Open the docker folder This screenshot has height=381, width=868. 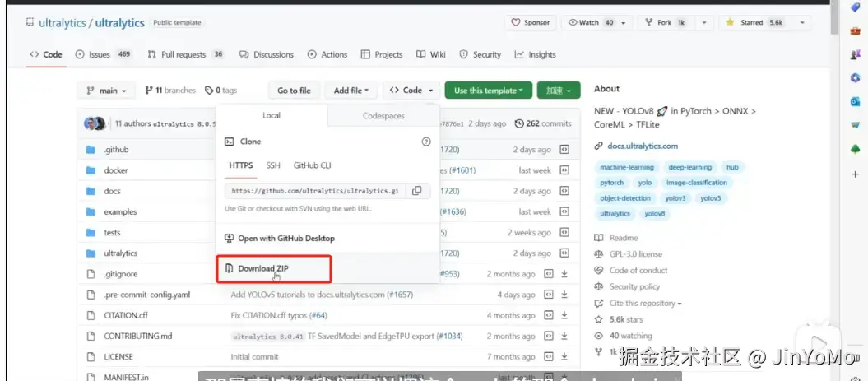[116, 170]
